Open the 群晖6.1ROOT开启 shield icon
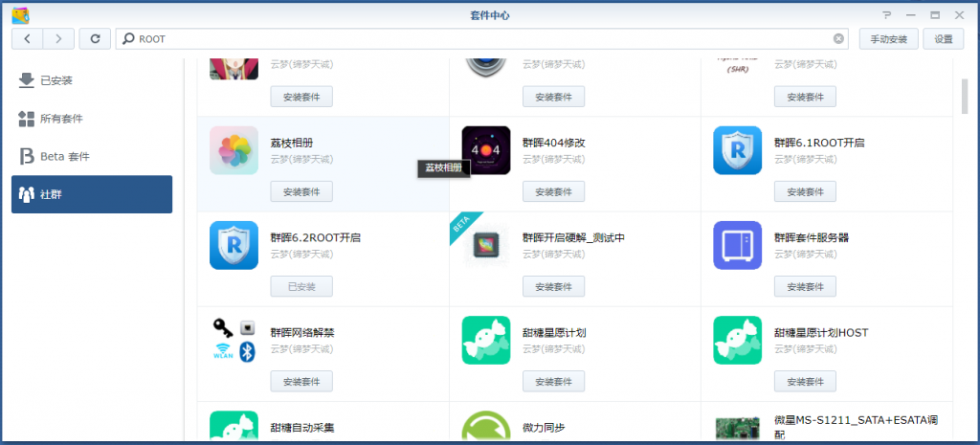This screenshot has height=445, width=980. click(738, 150)
